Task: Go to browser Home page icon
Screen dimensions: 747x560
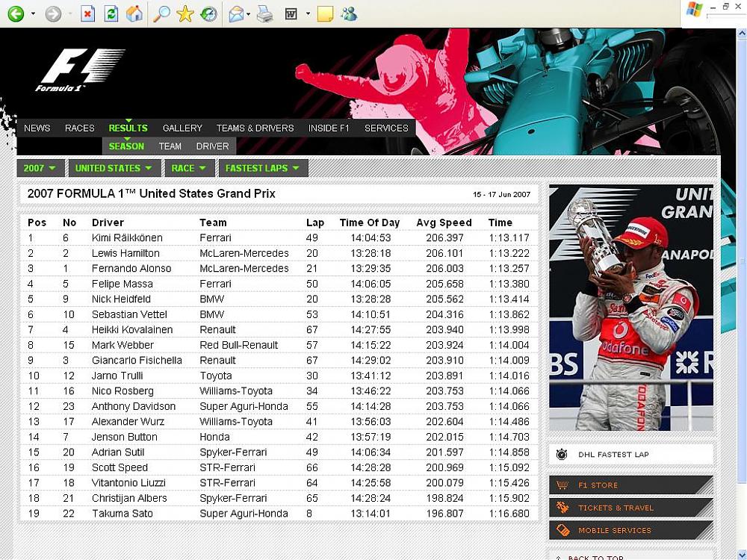Action: [134, 13]
